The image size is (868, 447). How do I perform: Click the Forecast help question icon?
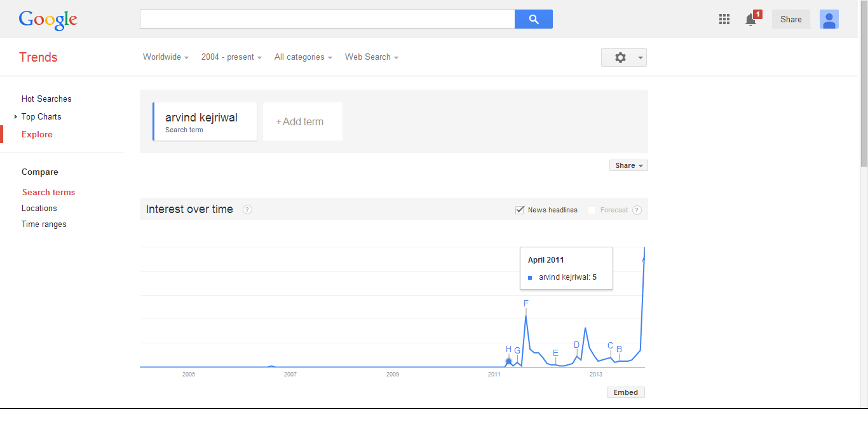tap(637, 210)
